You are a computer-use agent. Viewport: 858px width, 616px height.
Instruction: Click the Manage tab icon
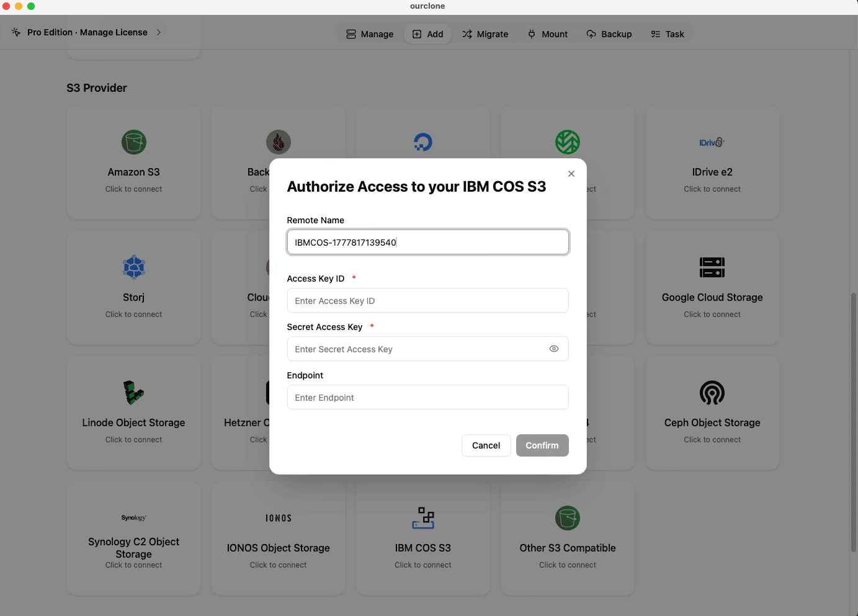click(351, 34)
